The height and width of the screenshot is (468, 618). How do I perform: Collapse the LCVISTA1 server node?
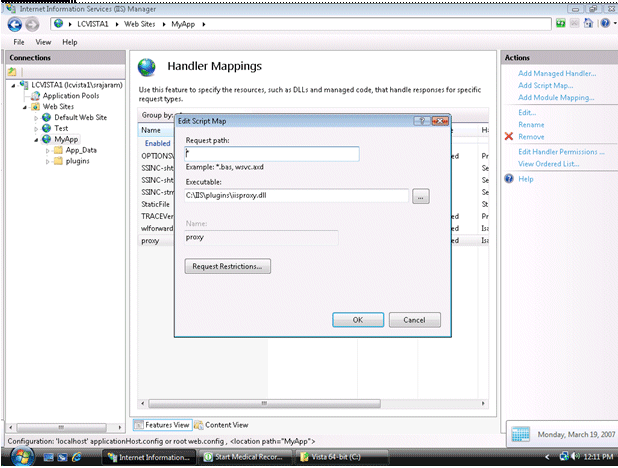coord(13,85)
